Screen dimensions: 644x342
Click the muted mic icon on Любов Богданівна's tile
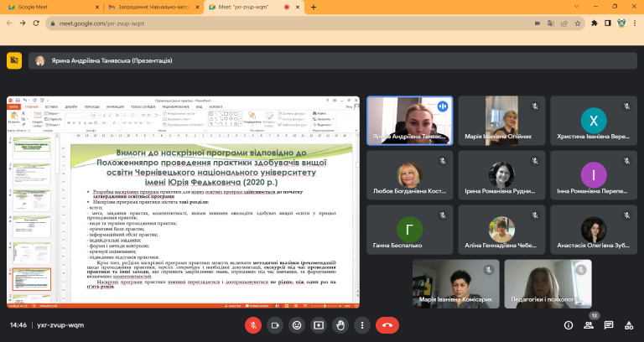[443, 161]
